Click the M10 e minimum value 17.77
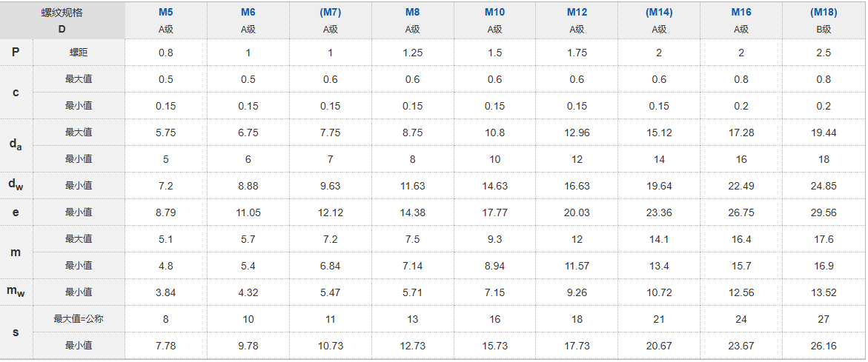Image resolution: width=868 pixels, height=362 pixels. coord(495,212)
